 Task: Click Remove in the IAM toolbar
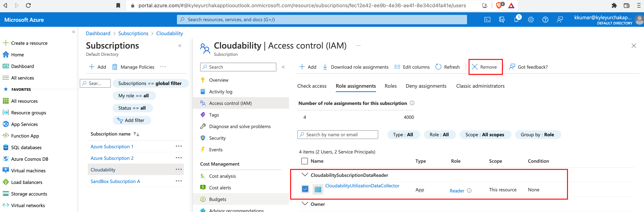coord(484,67)
